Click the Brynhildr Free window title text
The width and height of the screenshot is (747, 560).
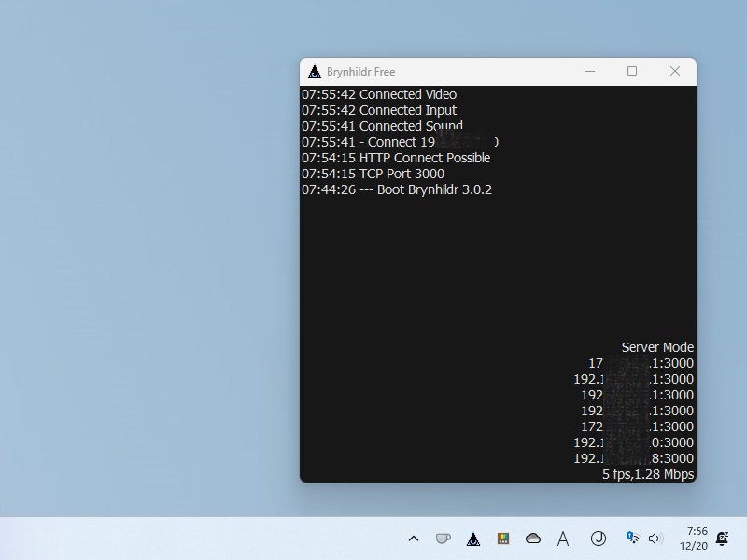point(360,72)
